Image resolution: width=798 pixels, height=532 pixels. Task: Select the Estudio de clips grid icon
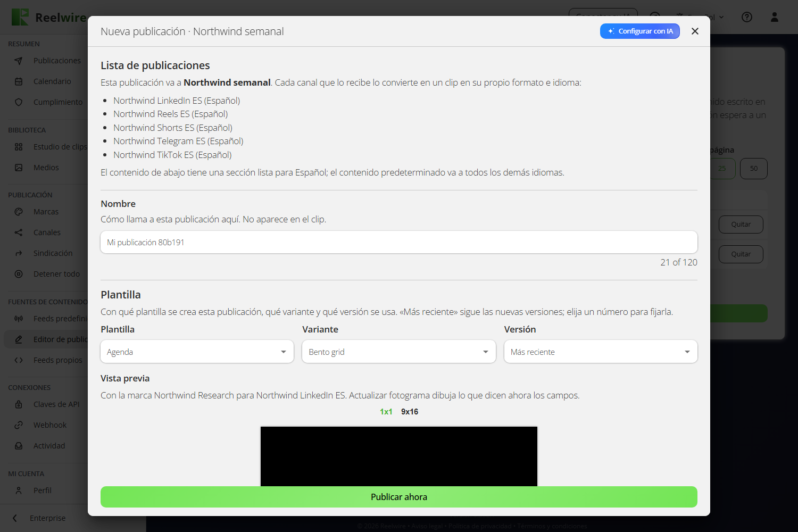(x=19, y=147)
